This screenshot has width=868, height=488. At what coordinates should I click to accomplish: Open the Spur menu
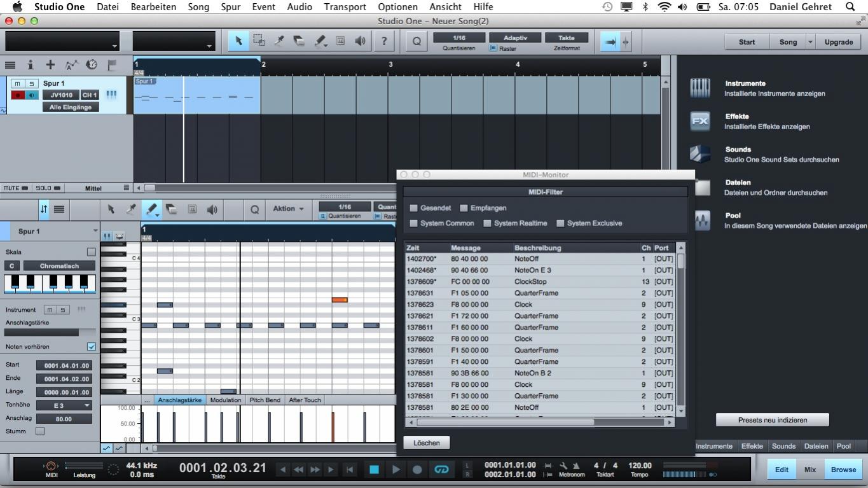pos(231,7)
